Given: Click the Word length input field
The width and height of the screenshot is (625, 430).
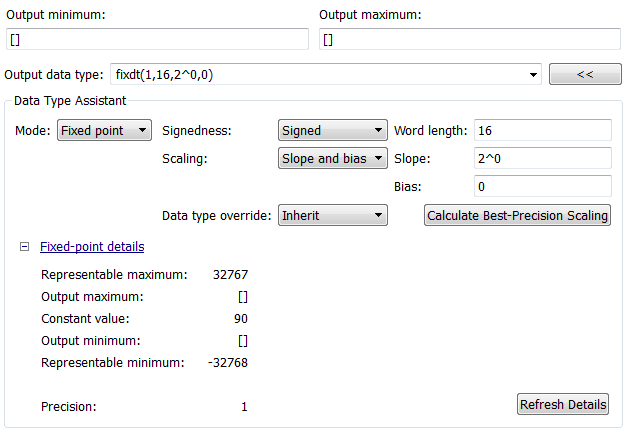Looking at the screenshot, I should [x=542, y=131].
